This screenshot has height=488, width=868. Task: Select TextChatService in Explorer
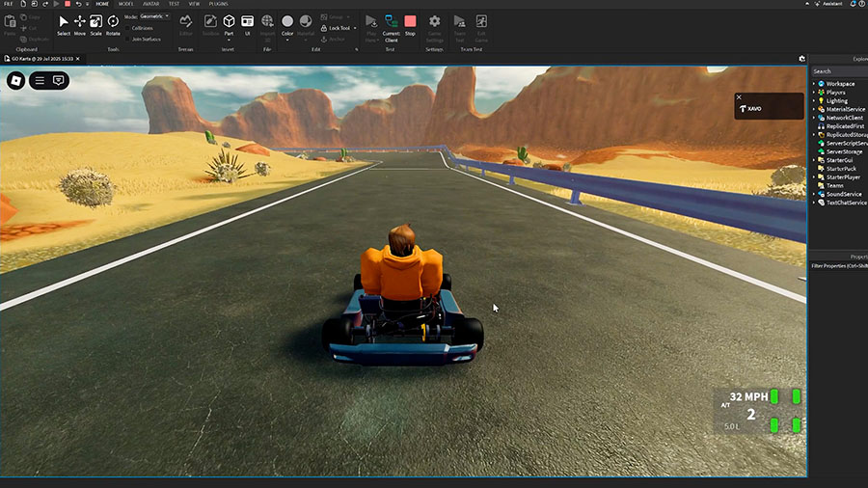[x=842, y=203]
